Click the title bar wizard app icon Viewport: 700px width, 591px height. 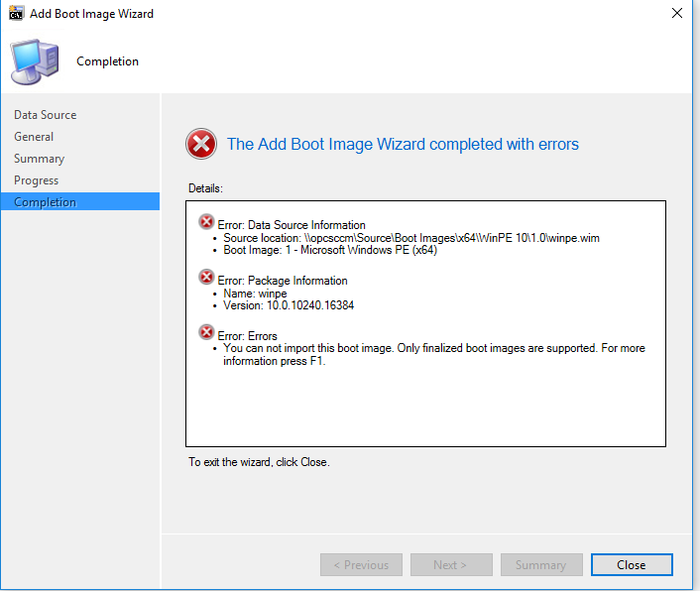[16, 14]
